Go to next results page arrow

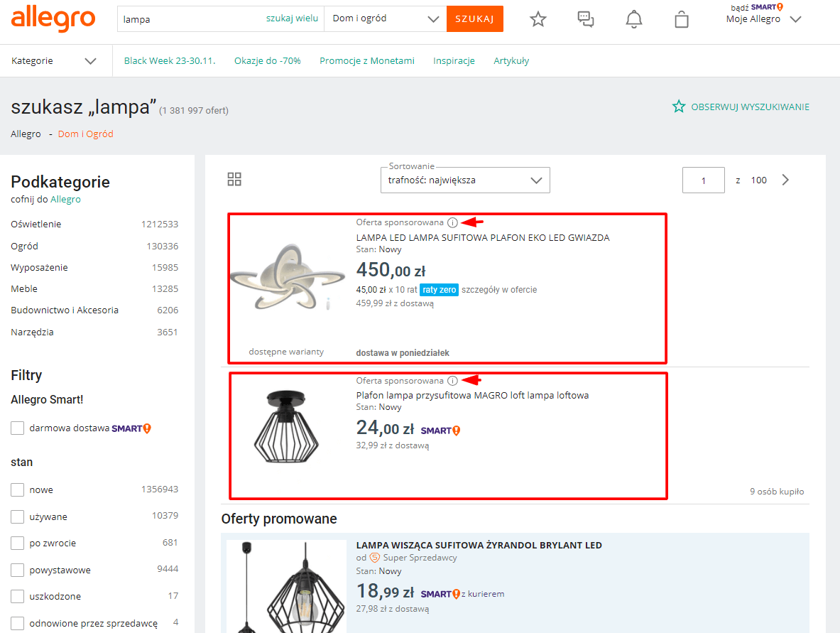click(785, 180)
